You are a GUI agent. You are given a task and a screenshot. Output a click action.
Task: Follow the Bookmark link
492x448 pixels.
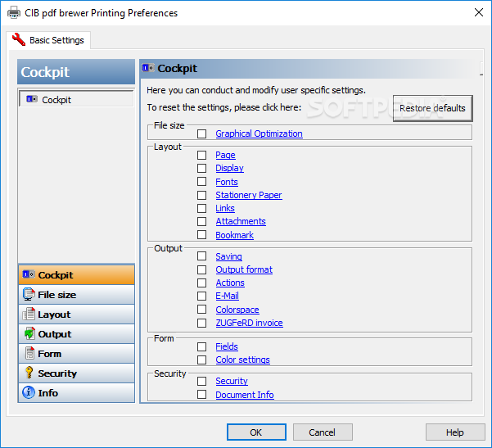click(234, 235)
